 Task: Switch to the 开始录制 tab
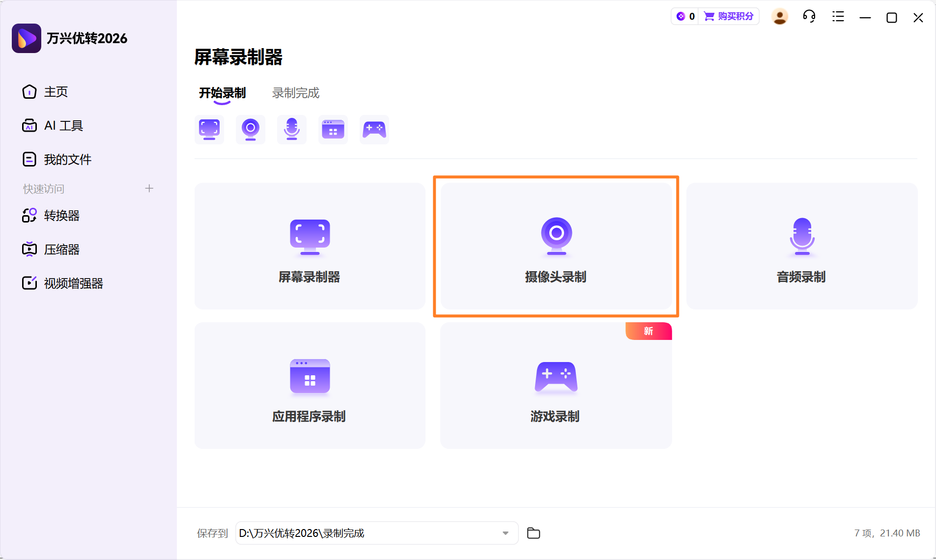coord(222,92)
